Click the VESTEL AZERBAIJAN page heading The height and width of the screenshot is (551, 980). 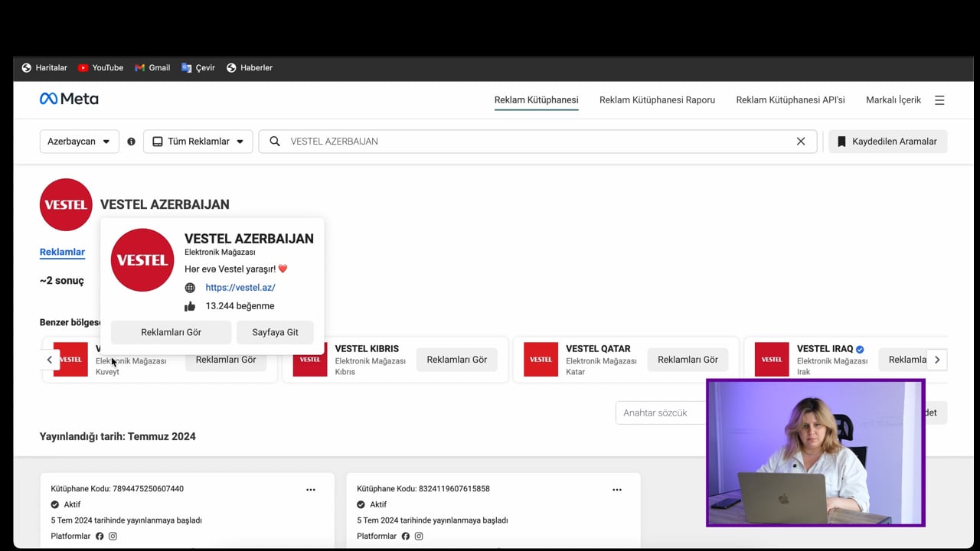pos(165,204)
